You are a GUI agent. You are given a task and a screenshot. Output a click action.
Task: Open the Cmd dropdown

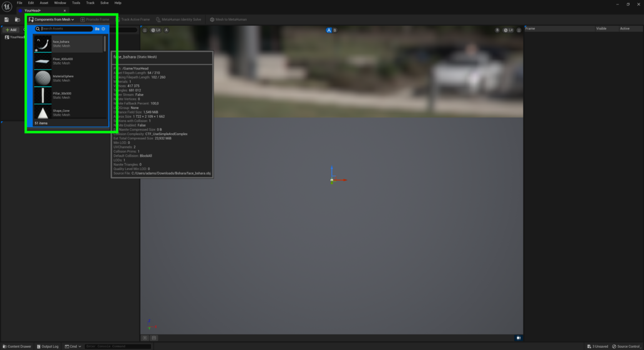pos(73,346)
